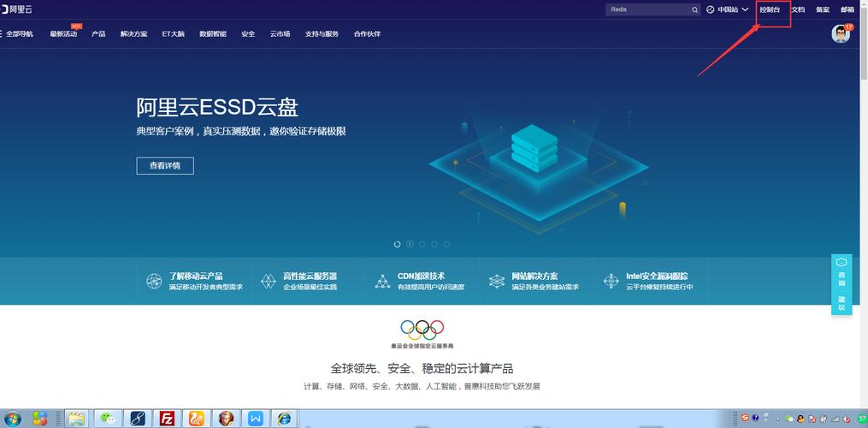Select the second carousel dot
Viewport: 868px width, 428px height.
(410, 244)
